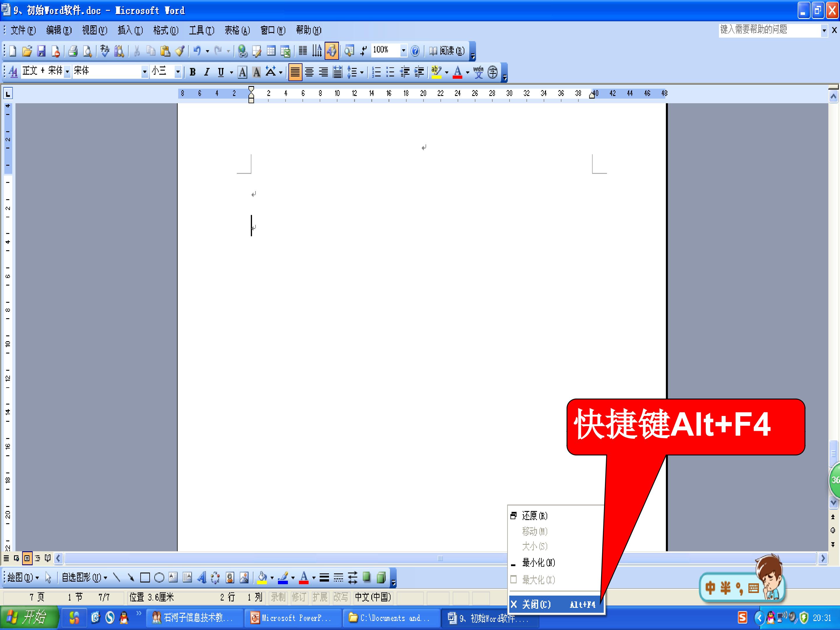Toggle Italic formatting
Viewport: 840px width, 630px height.
tap(206, 72)
